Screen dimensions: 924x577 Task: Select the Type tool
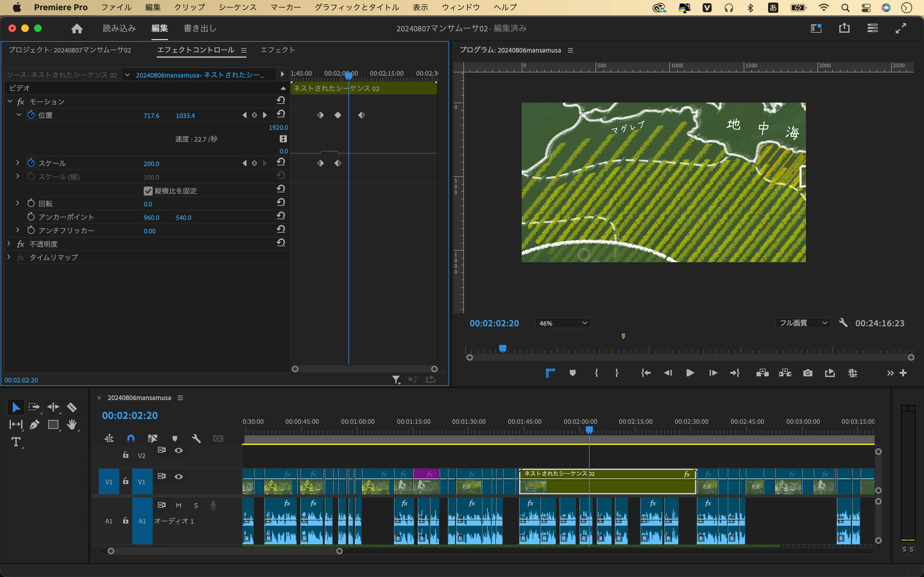(x=16, y=442)
